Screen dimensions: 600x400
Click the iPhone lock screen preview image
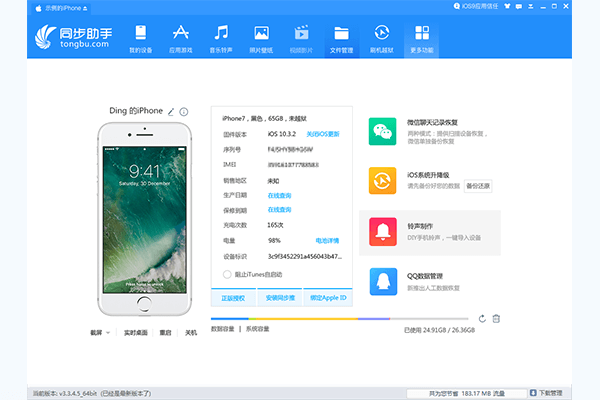click(x=145, y=219)
